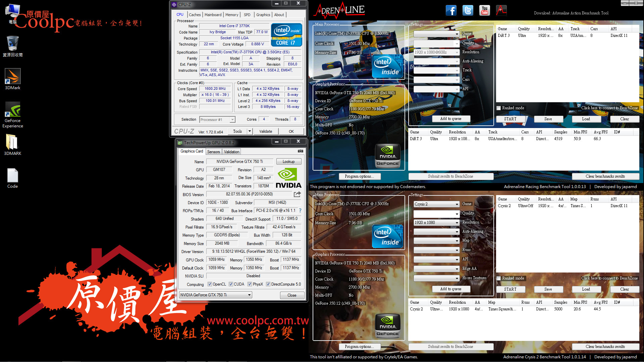644x362 pixels.
Task: Toggle the PhysX checkbox in GPU-Z
Action: tap(250, 284)
